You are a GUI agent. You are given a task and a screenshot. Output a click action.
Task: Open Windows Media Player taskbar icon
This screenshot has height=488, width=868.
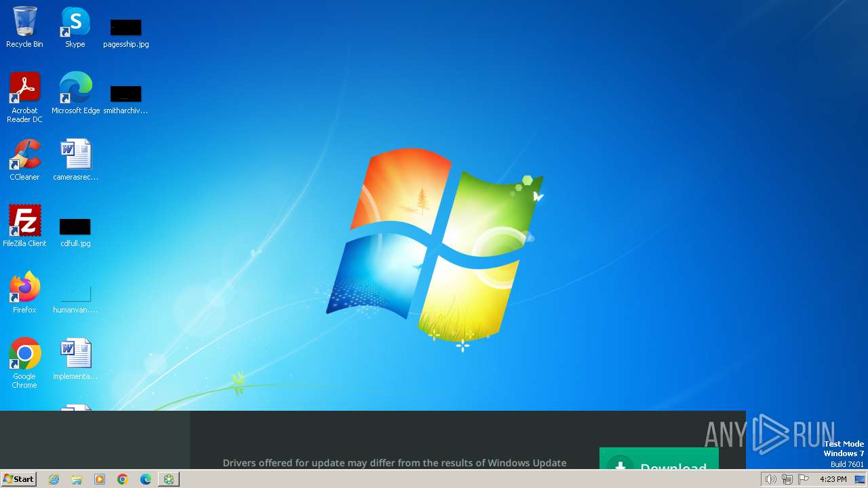tap(100, 479)
